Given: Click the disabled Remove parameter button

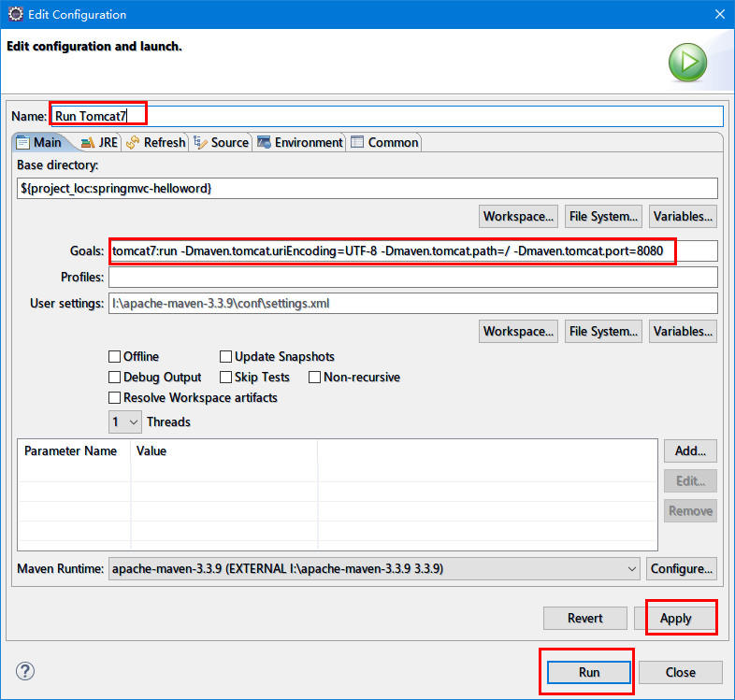Looking at the screenshot, I should [x=690, y=511].
